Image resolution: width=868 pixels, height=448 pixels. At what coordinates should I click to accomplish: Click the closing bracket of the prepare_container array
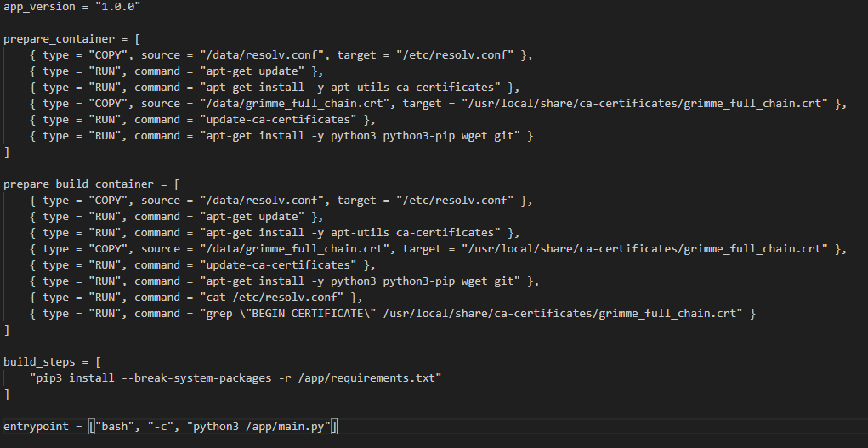pyautogui.click(x=7, y=152)
